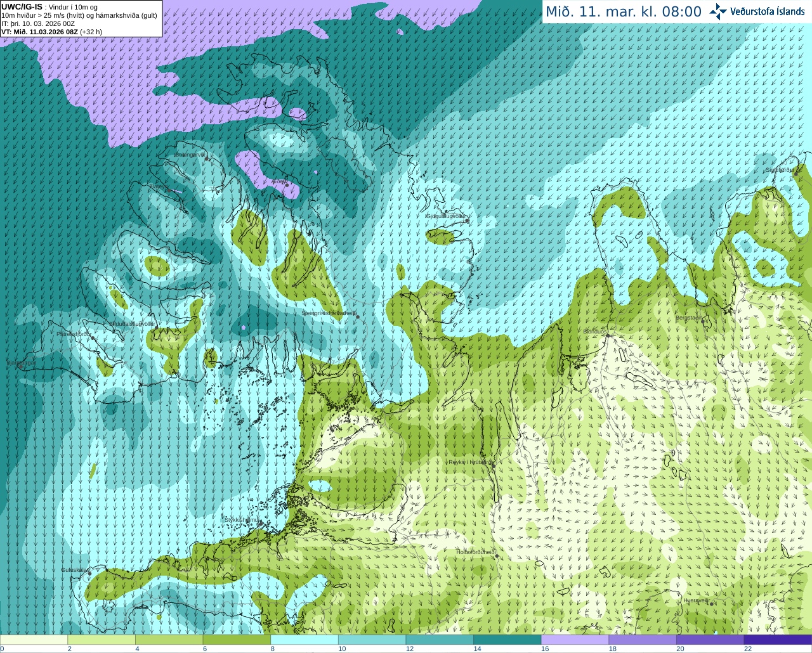Click the legend value 14

478,649
